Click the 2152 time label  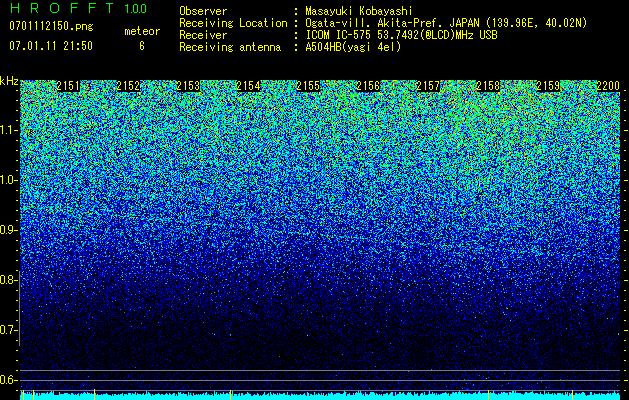128,86
